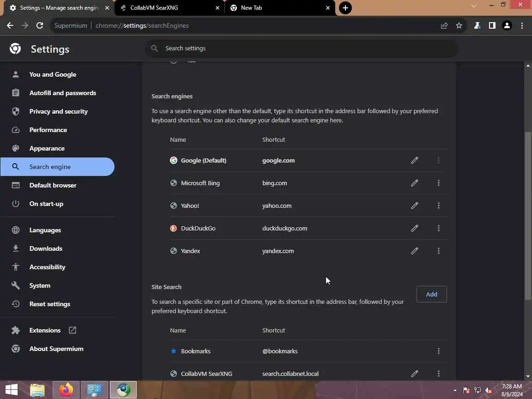
Task: Select the Settings – Manage search engines tab
Action: coord(58,8)
